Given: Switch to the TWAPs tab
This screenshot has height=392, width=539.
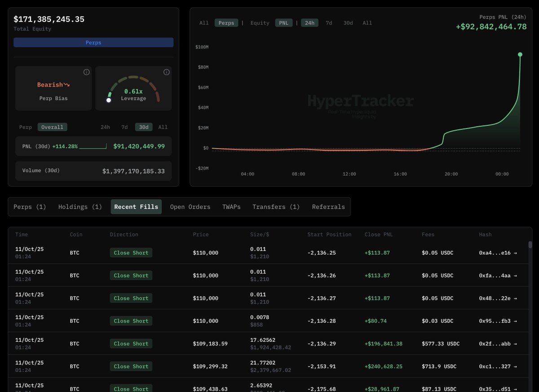Looking at the screenshot, I should pyautogui.click(x=231, y=207).
